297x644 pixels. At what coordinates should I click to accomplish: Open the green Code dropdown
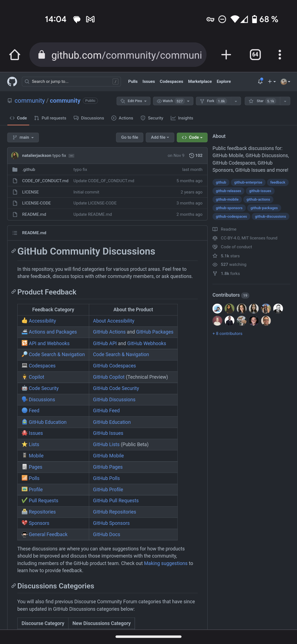point(192,137)
